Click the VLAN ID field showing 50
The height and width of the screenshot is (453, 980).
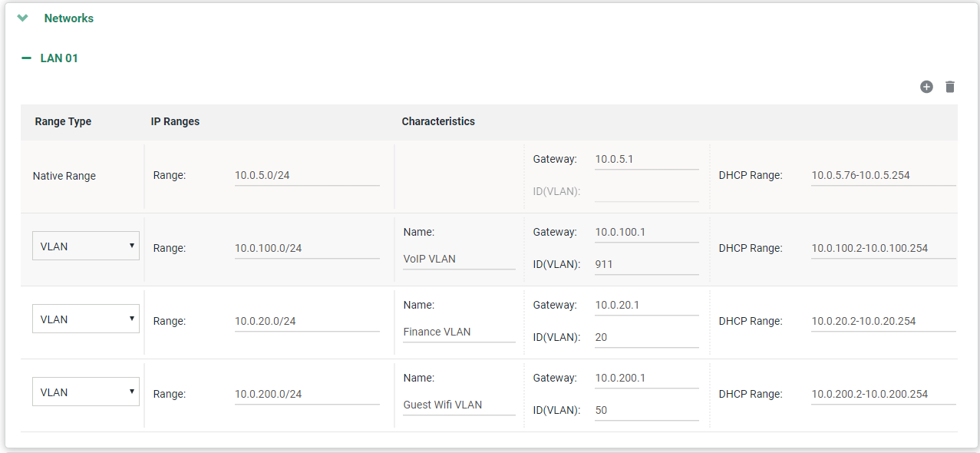tap(646, 411)
